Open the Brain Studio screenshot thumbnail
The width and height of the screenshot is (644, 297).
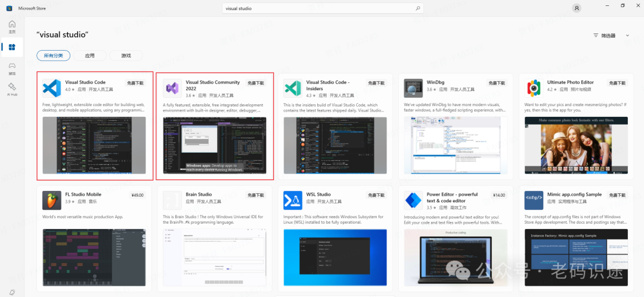(x=215, y=258)
